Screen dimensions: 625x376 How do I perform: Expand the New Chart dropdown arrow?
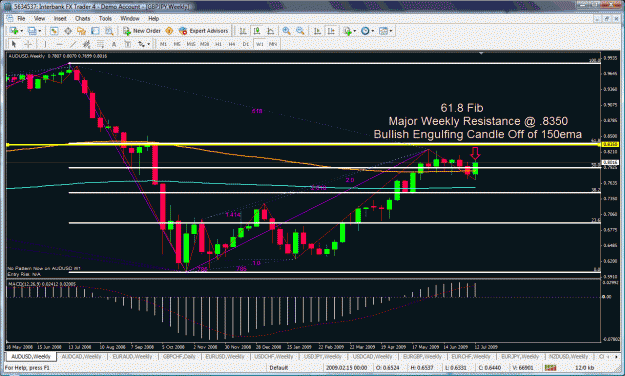tap(22, 31)
